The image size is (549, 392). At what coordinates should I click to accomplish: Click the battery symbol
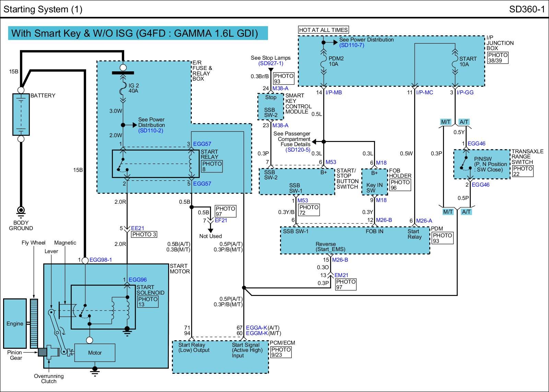click(x=21, y=115)
